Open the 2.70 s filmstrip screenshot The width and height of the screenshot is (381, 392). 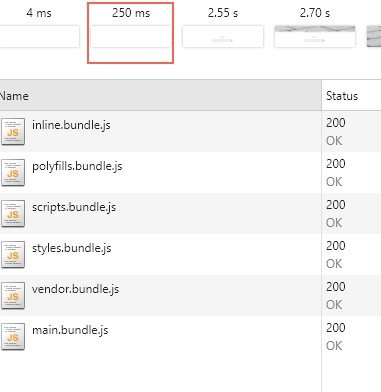(x=315, y=36)
